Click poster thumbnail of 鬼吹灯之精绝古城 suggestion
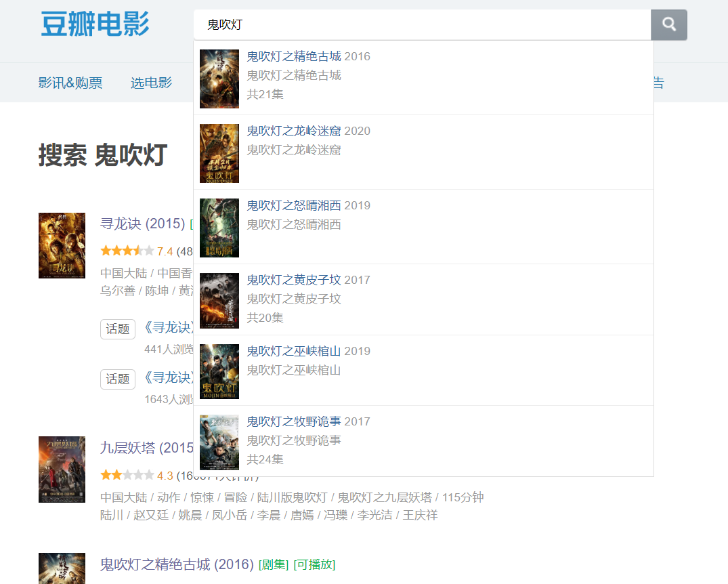728x584 pixels. click(x=219, y=79)
